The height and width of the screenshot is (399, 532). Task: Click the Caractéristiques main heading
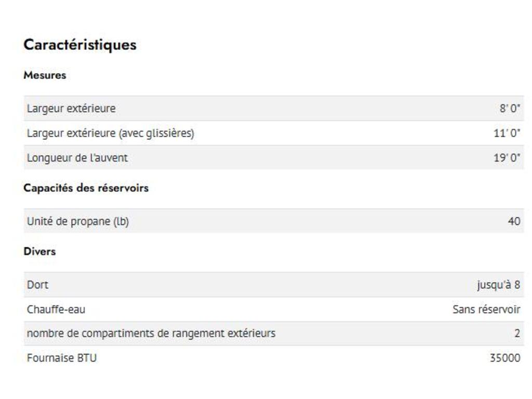click(x=80, y=45)
